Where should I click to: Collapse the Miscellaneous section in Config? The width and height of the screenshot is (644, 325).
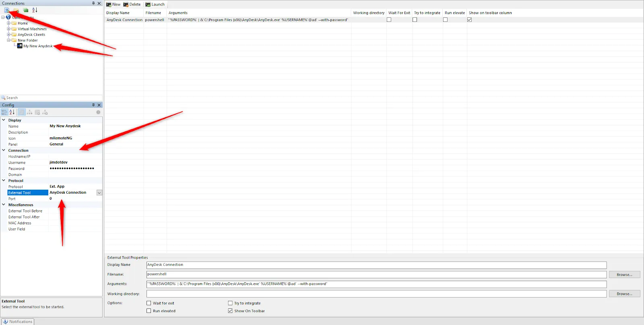pyautogui.click(x=4, y=205)
